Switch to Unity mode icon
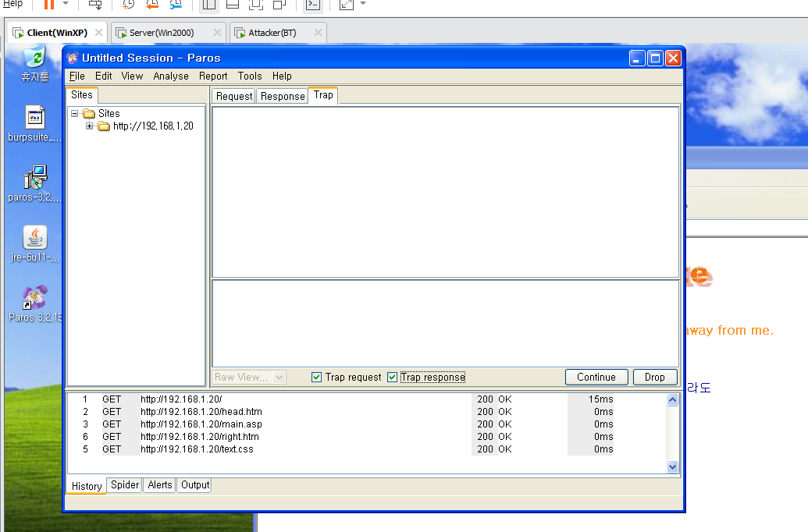Screen dimensions: 808x532 (279, 5)
